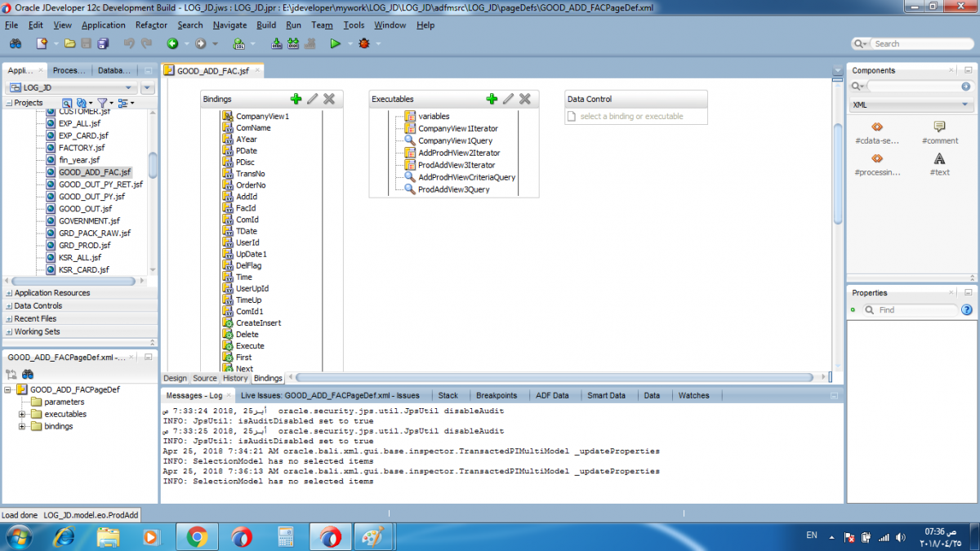This screenshot has height=551, width=980.
Task: Click the Save All toolbar icon
Action: coord(103,43)
